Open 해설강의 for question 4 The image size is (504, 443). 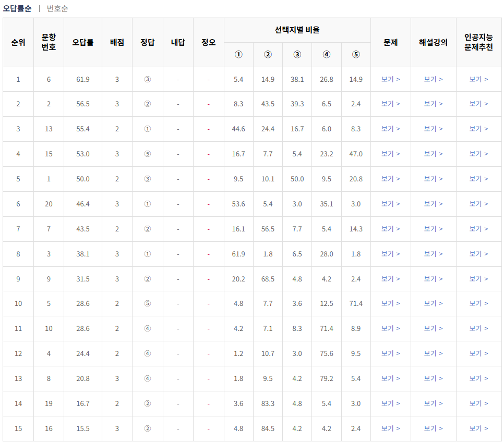[434, 353]
